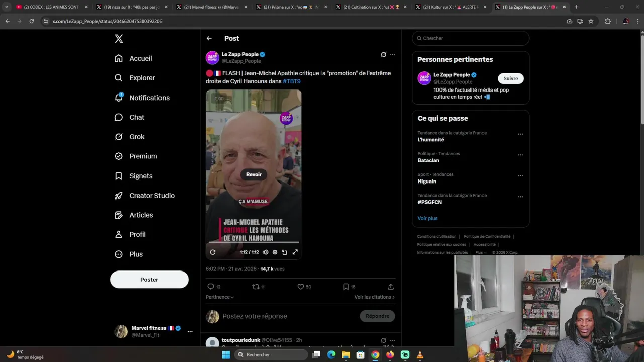Click the Répondre button
This screenshot has height=362, width=644.
click(x=377, y=316)
